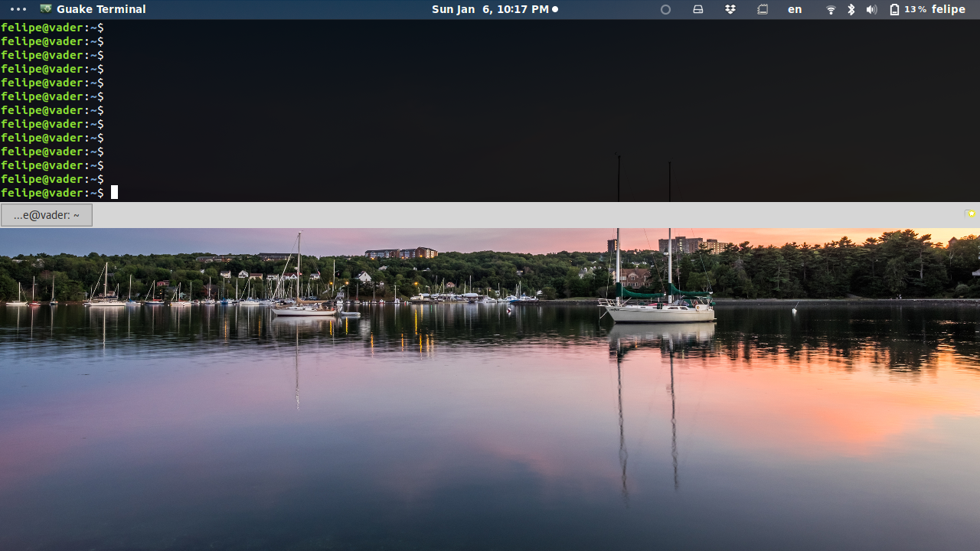The height and width of the screenshot is (551, 980).
Task: Click the Guake Terminal icon in top bar
Action: pyautogui.click(x=46, y=9)
